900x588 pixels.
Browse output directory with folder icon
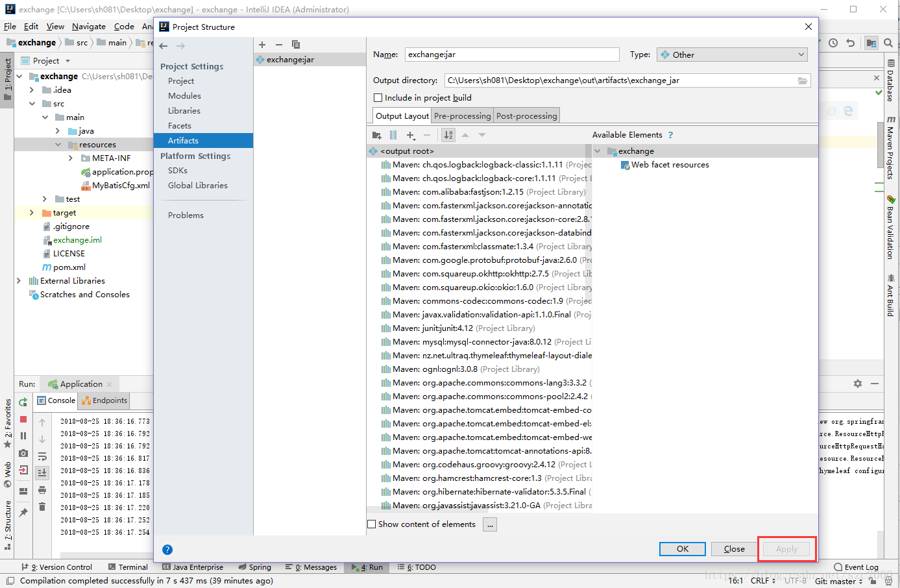click(803, 80)
